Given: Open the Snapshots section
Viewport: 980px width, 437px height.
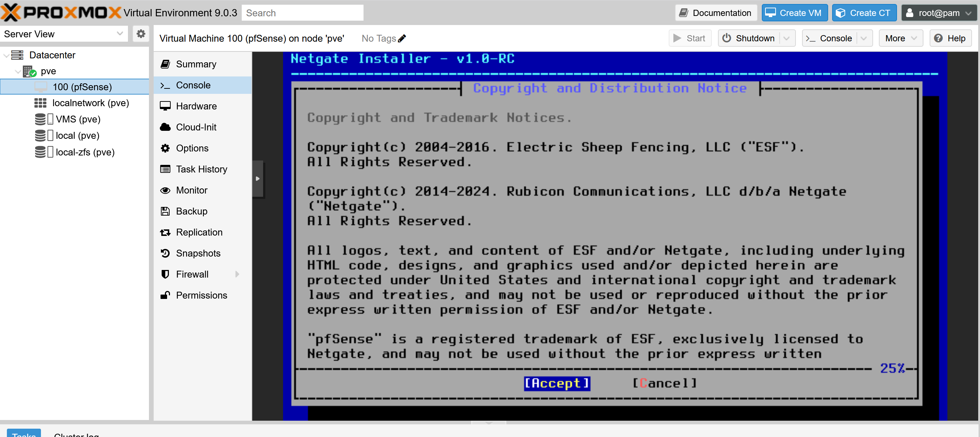Looking at the screenshot, I should [x=203, y=253].
